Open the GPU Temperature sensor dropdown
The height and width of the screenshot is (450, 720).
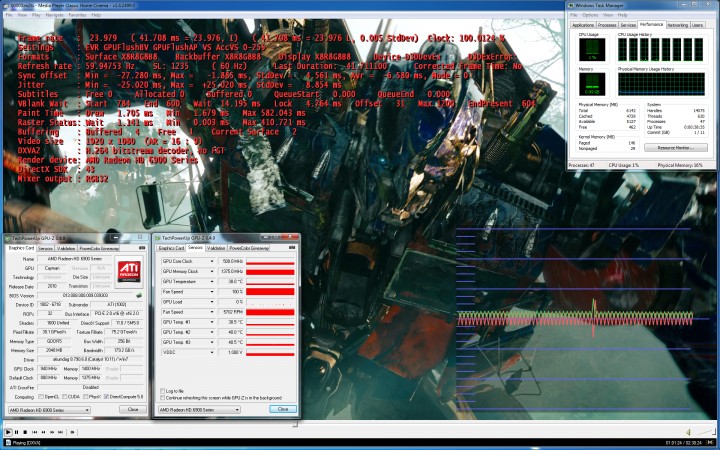coord(212,281)
